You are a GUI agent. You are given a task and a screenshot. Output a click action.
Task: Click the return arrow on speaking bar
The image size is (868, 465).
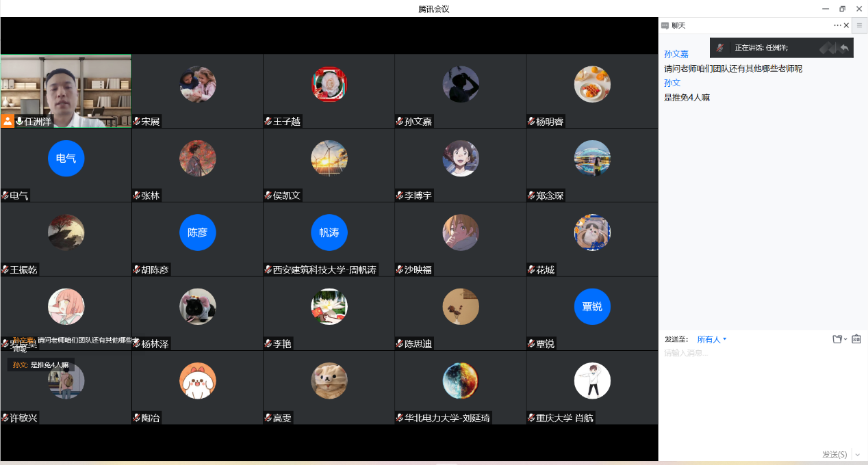point(844,48)
